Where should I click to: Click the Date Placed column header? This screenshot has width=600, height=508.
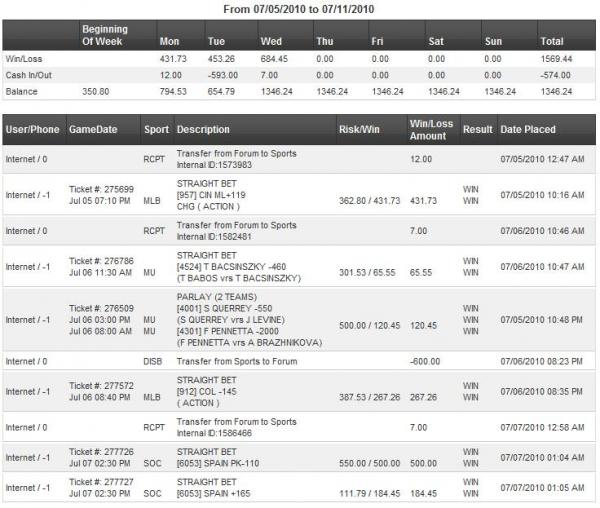tap(528, 130)
